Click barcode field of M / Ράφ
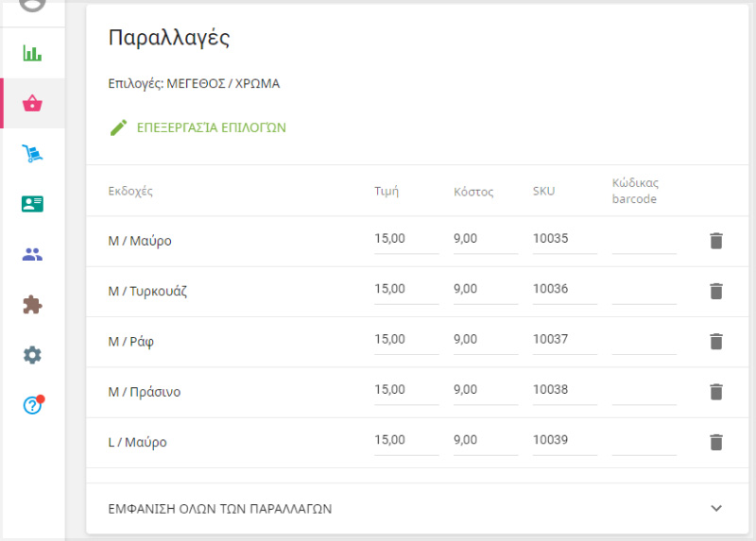 pyautogui.click(x=644, y=341)
